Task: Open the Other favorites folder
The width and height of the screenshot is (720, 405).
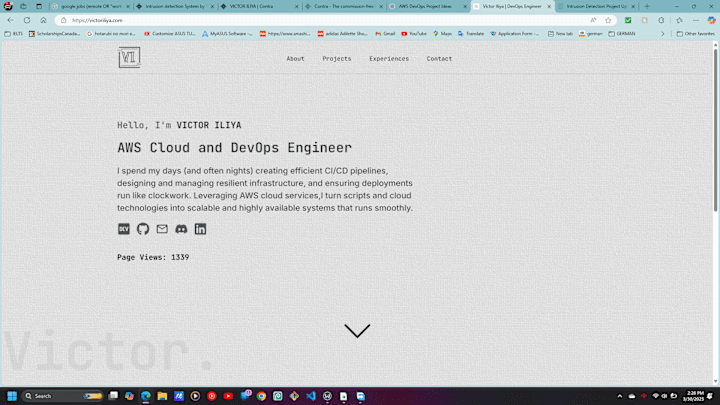Action: click(696, 34)
